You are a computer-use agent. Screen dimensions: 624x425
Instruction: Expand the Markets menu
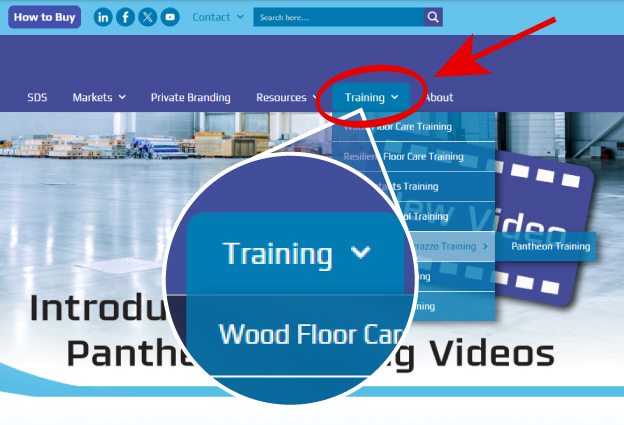pos(99,97)
